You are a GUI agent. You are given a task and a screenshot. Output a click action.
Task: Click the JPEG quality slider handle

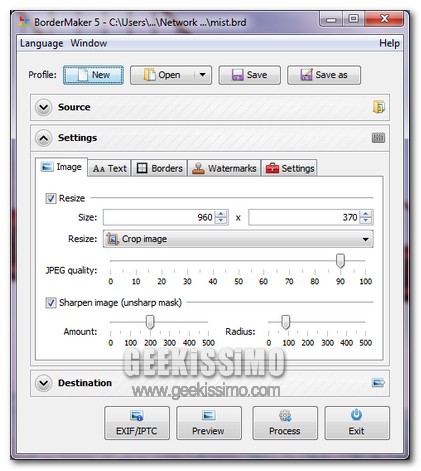click(x=340, y=260)
